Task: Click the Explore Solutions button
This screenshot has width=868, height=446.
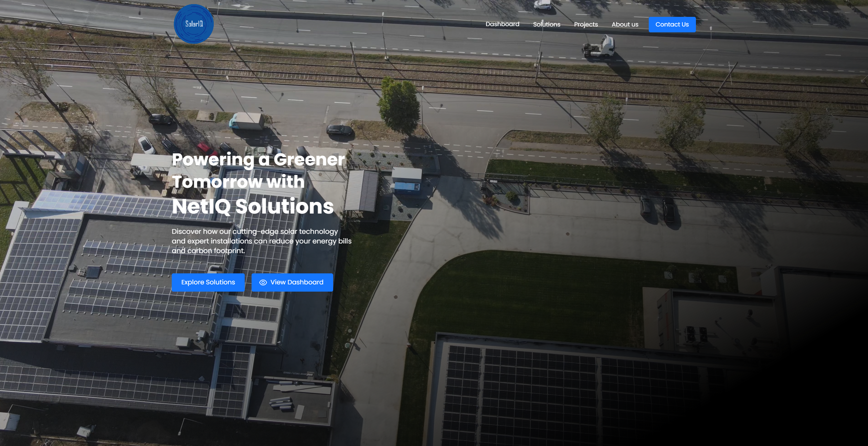Action: 208,282
